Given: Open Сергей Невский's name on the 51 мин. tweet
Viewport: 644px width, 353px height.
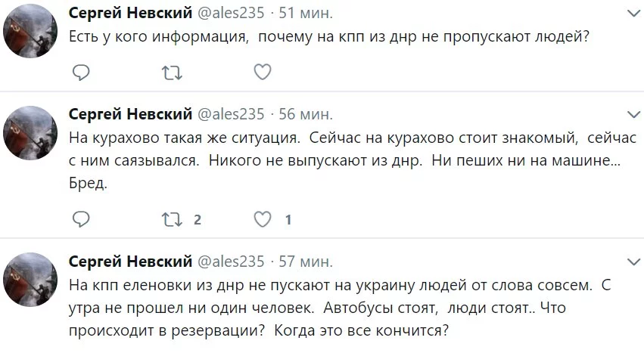Looking at the screenshot, I should (130, 14).
